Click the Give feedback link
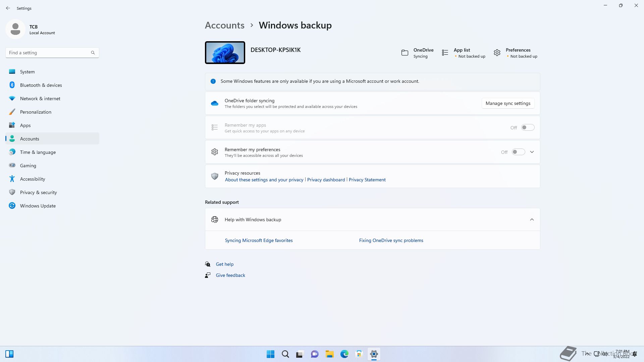This screenshot has height=362, width=644. point(230,275)
